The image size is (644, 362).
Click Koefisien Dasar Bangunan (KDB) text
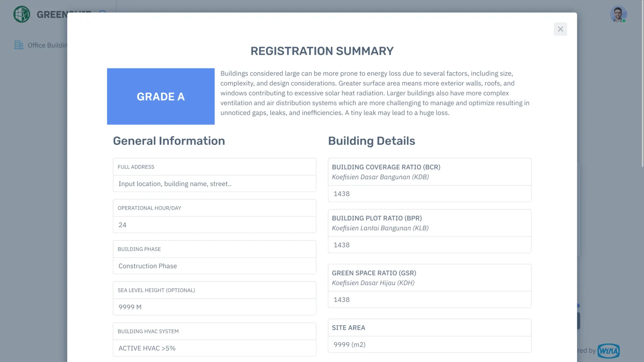[x=380, y=177]
